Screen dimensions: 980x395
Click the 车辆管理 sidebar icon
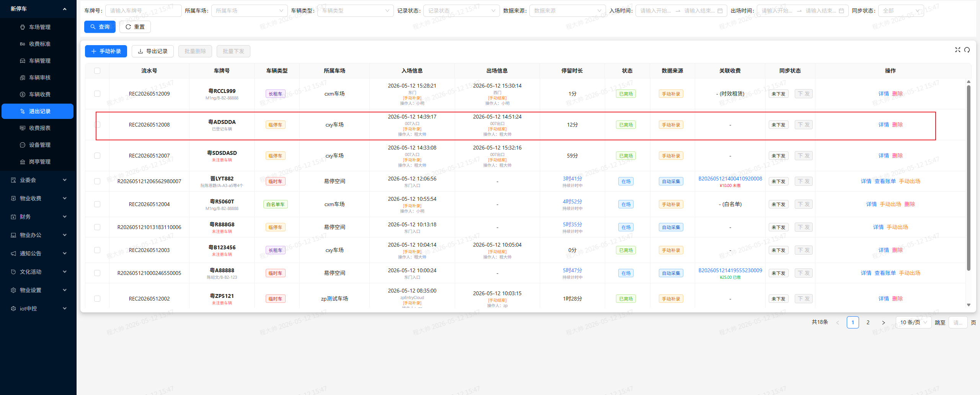tap(23, 61)
